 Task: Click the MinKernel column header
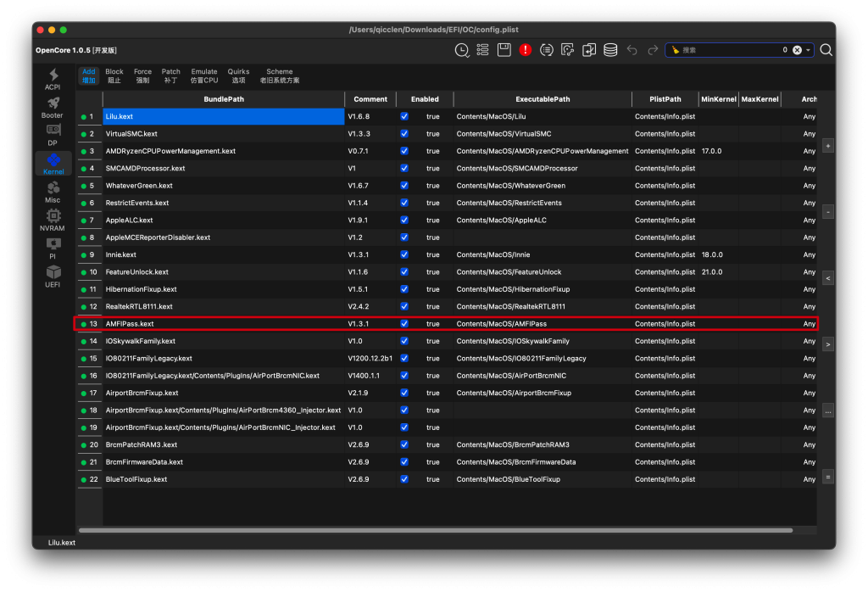coord(719,99)
